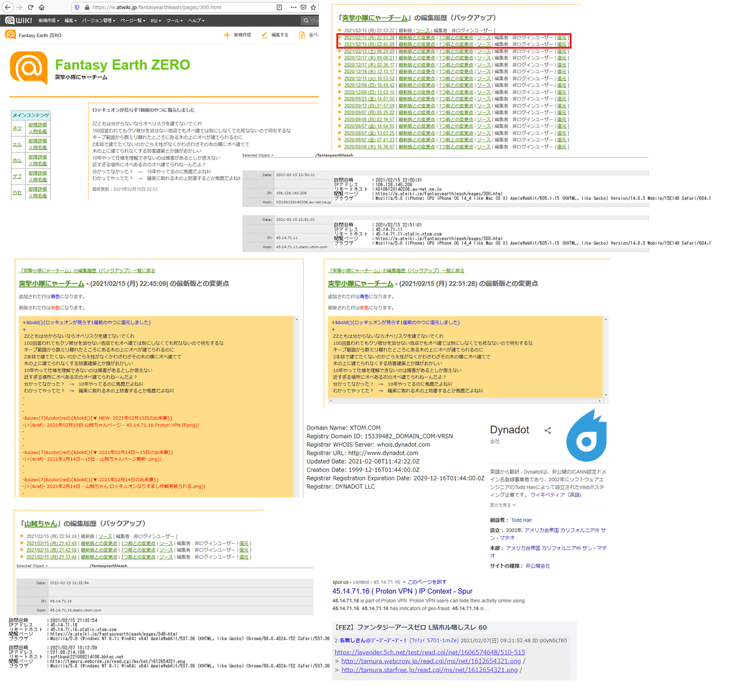Open the Fantasy Earth ZERO green title link
The height and width of the screenshot is (700, 735).
tap(122, 65)
